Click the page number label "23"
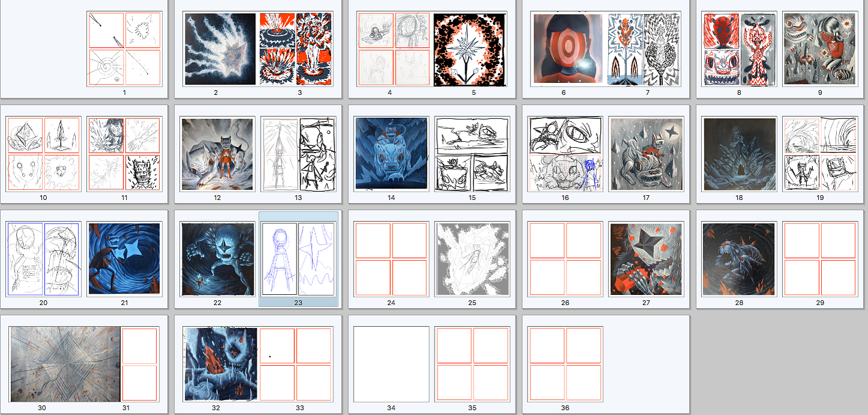 [x=298, y=303]
